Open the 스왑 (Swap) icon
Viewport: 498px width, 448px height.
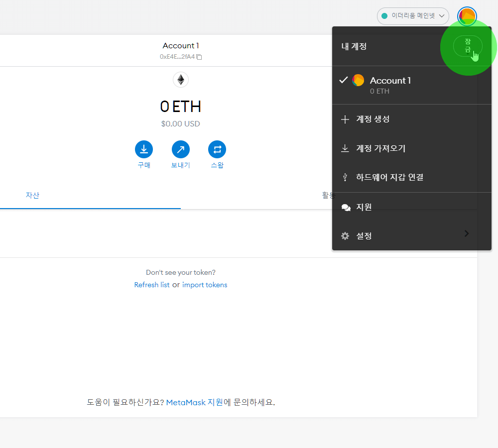(x=217, y=148)
